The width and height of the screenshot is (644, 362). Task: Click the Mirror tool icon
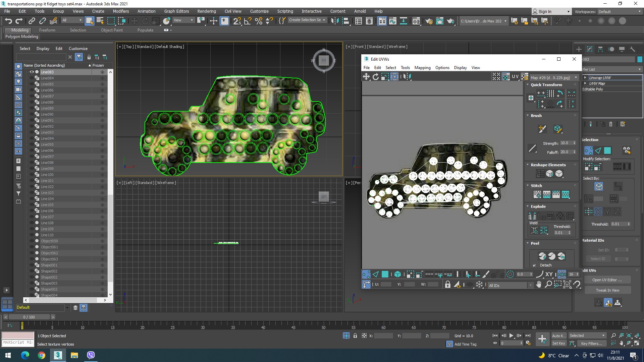pos(334,21)
